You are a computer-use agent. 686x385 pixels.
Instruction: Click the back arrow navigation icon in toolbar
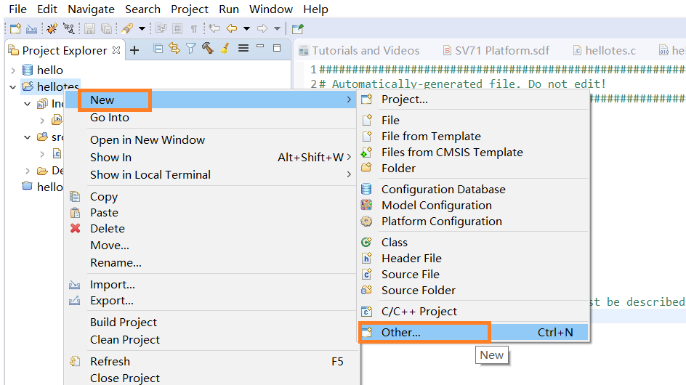(231, 29)
